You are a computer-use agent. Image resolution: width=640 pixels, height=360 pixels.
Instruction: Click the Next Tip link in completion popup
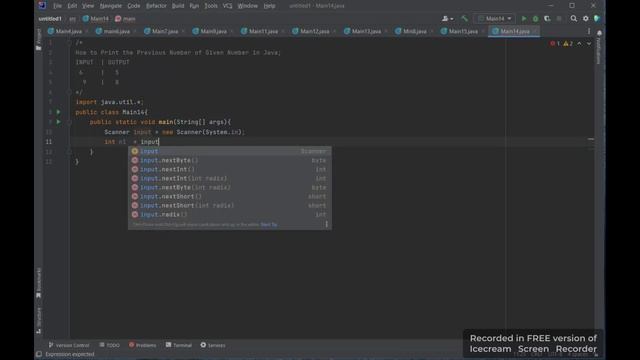[269, 224]
